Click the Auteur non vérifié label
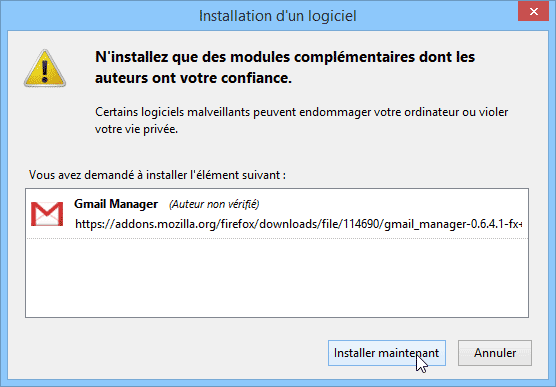The width and height of the screenshot is (556, 387). coord(214,204)
